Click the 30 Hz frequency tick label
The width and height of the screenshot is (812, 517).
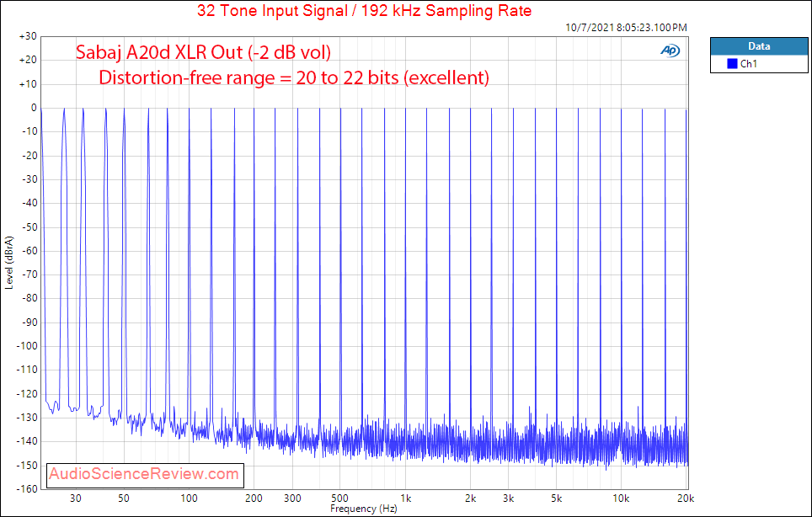pyautogui.click(x=76, y=498)
